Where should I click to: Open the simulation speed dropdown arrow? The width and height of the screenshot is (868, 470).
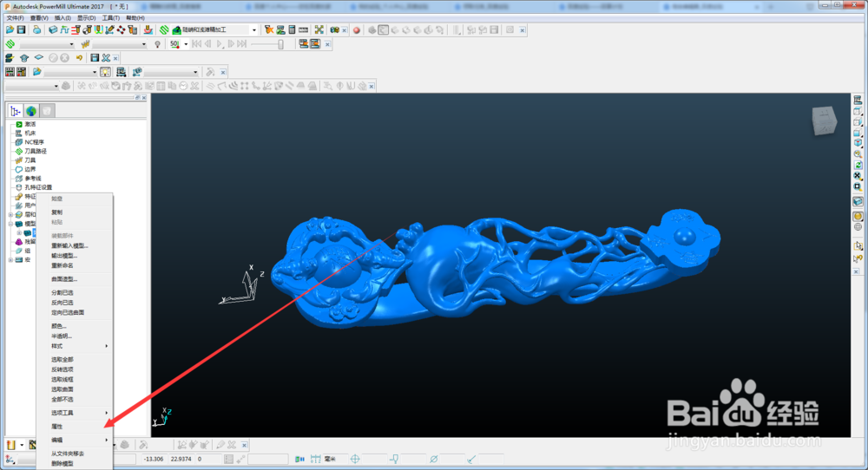click(x=186, y=44)
